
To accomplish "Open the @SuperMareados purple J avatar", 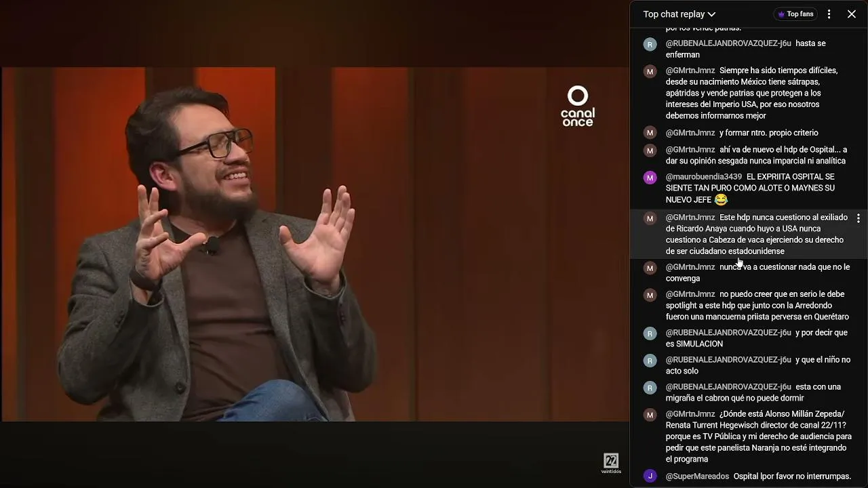I will pyautogui.click(x=650, y=476).
